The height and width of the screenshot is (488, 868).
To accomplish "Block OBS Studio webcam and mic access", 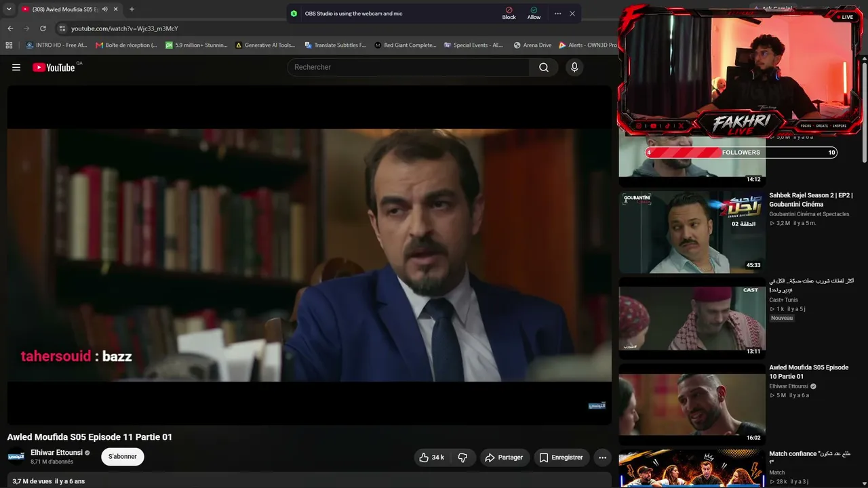I will point(509,14).
